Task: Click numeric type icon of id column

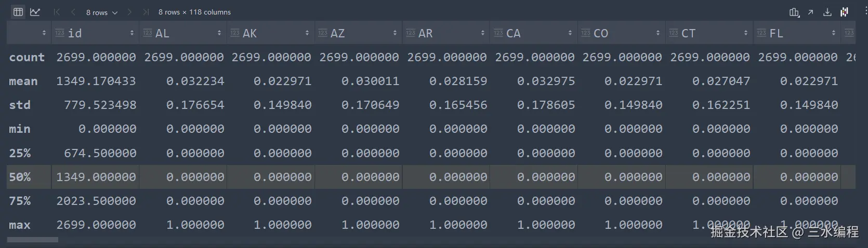Action: [60, 33]
